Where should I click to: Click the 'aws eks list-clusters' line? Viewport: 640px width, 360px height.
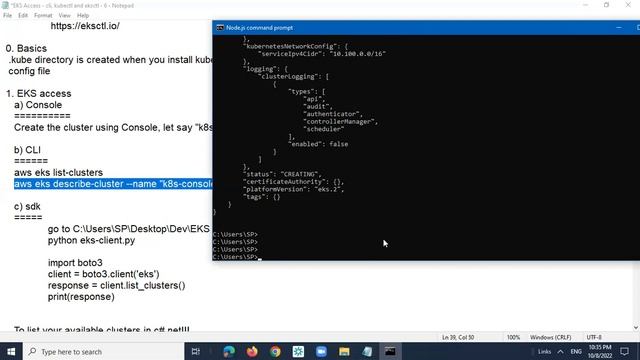58,173
